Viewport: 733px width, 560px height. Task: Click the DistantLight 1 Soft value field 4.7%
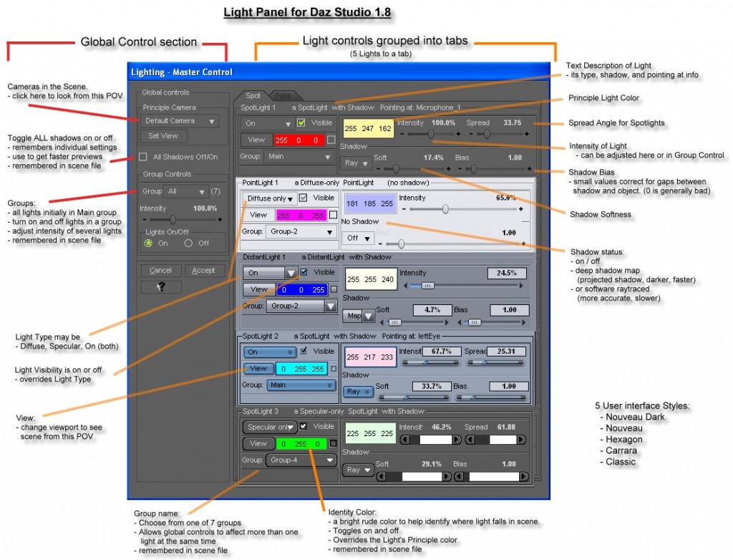tap(432, 309)
